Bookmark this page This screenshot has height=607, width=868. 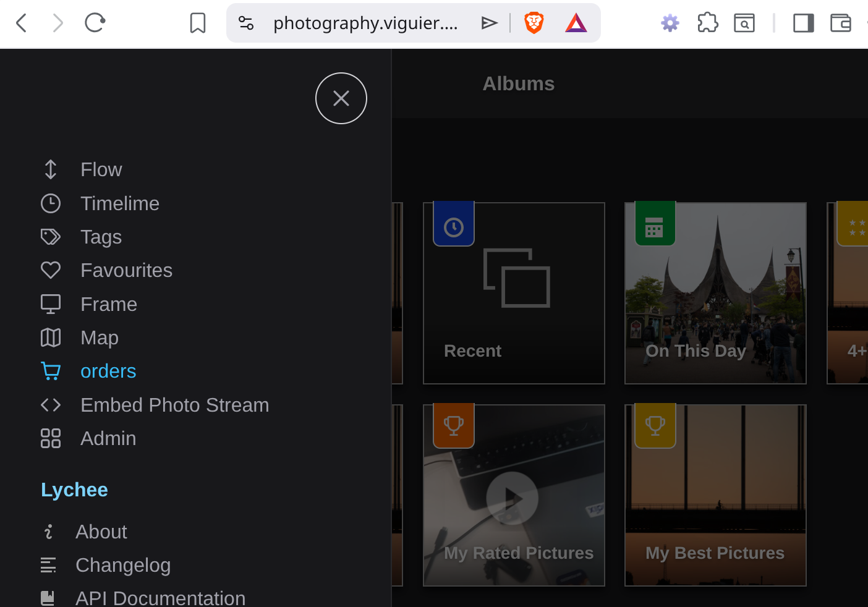[198, 23]
